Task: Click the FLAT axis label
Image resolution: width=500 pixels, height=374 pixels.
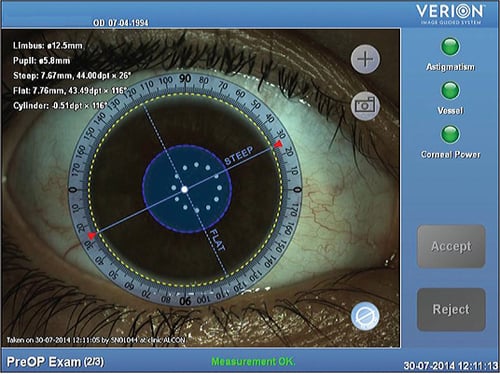Action: [x=218, y=240]
